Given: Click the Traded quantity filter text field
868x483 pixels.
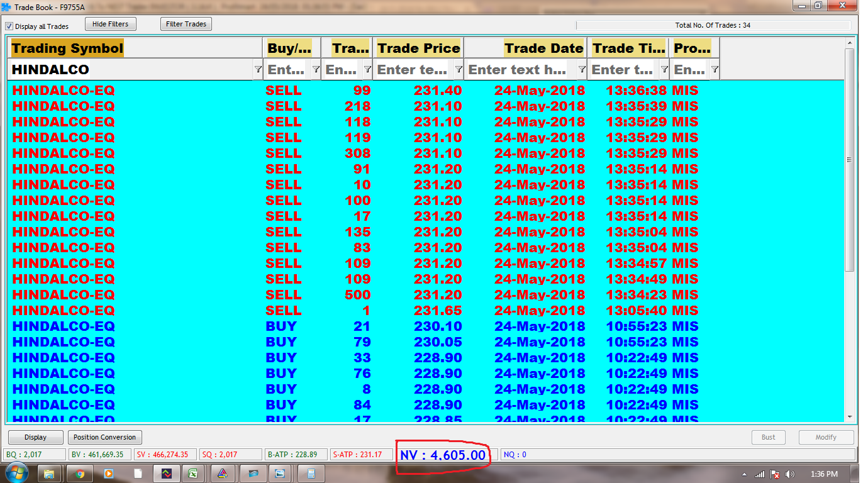Looking at the screenshot, I should (x=342, y=69).
